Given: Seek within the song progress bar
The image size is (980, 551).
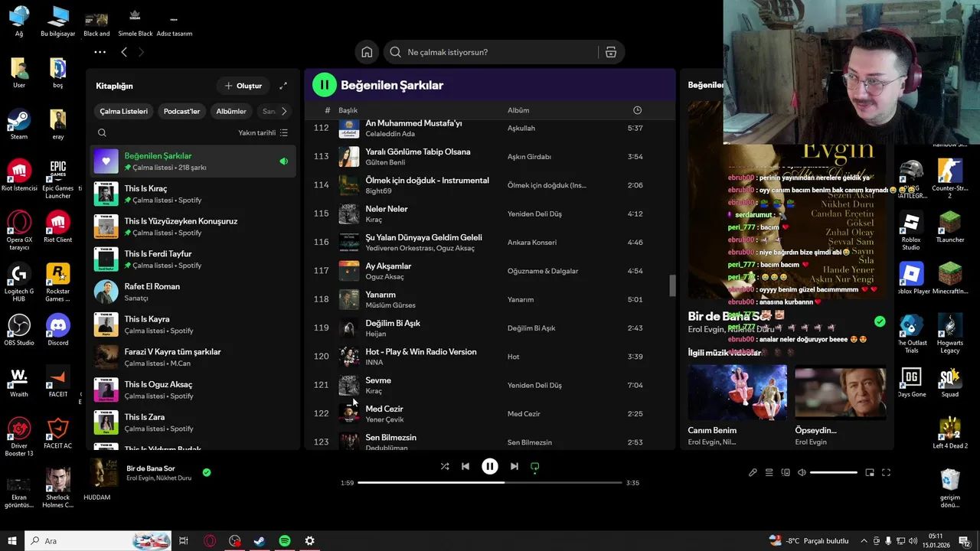Looking at the screenshot, I should tap(490, 483).
